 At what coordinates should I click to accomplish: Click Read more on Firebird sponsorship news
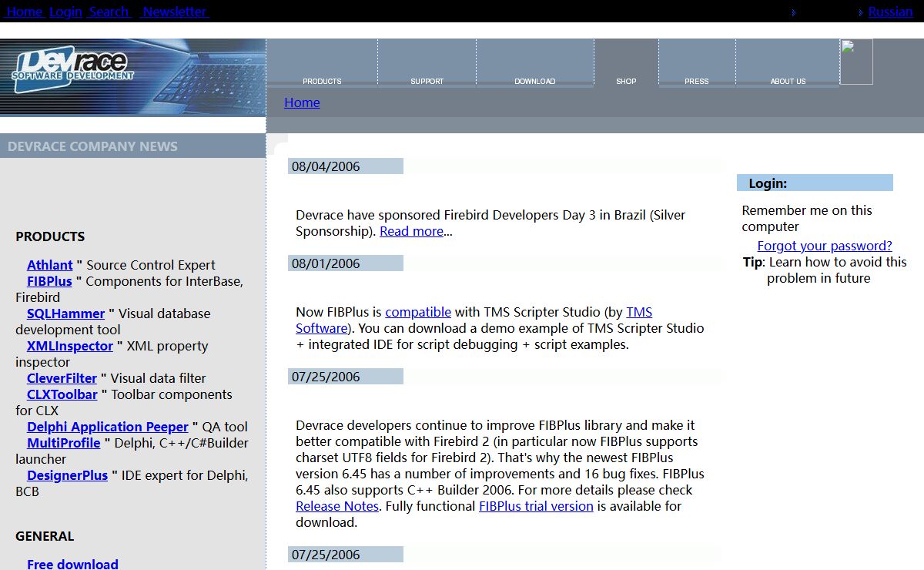point(411,231)
